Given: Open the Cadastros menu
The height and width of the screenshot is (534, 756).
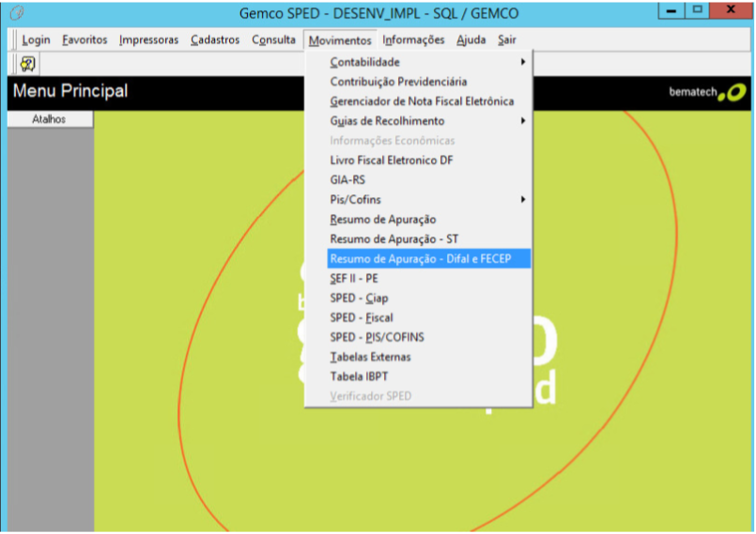Looking at the screenshot, I should coord(215,40).
